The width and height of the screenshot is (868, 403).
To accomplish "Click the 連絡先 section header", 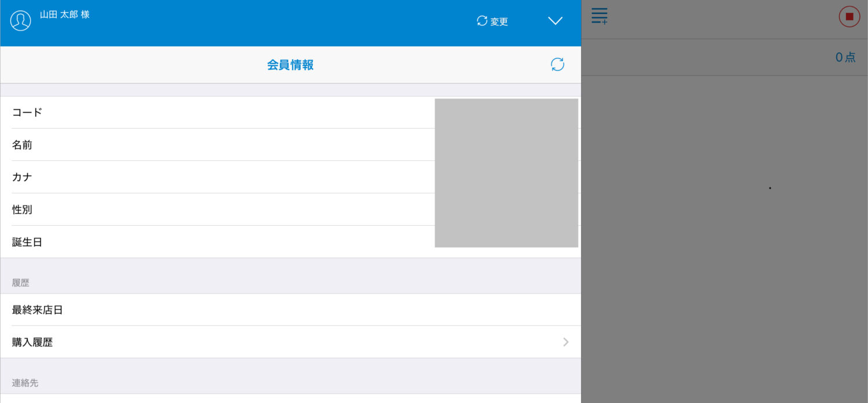I will [25, 383].
